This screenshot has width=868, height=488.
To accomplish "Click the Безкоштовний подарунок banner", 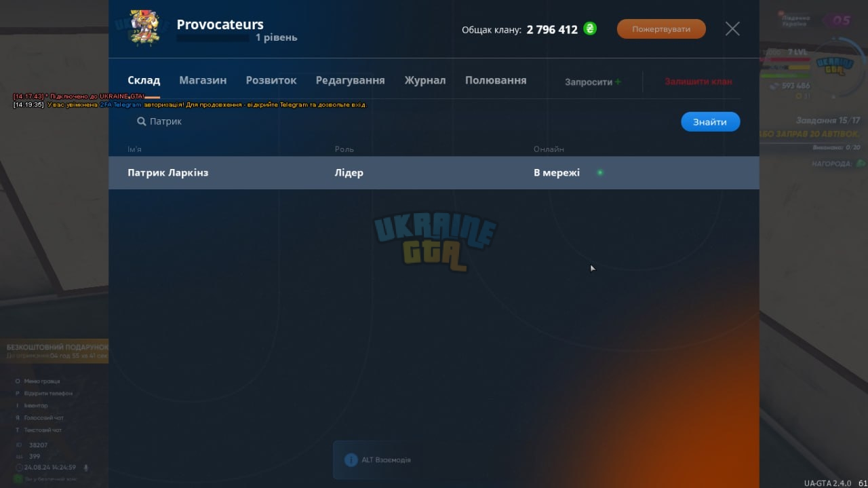I will click(x=54, y=351).
